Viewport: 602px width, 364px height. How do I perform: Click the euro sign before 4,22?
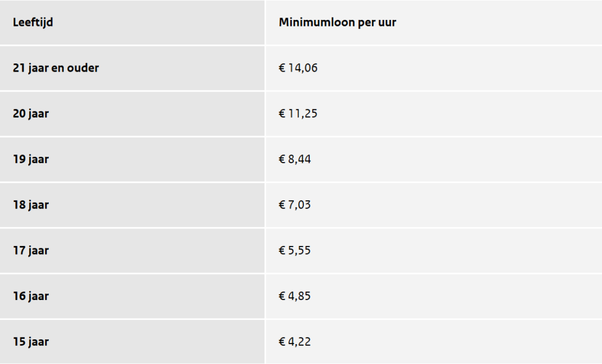coord(282,342)
